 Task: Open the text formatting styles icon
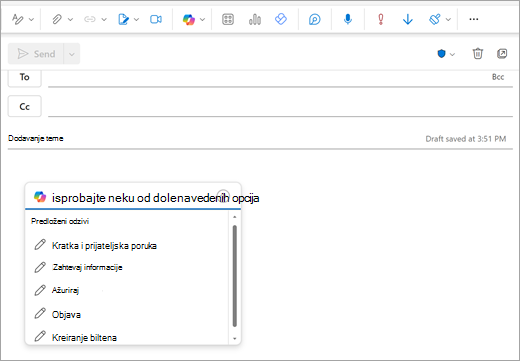tap(17, 19)
